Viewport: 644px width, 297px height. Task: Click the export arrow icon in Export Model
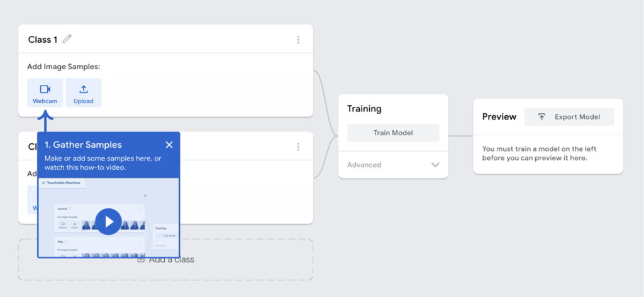point(541,117)
